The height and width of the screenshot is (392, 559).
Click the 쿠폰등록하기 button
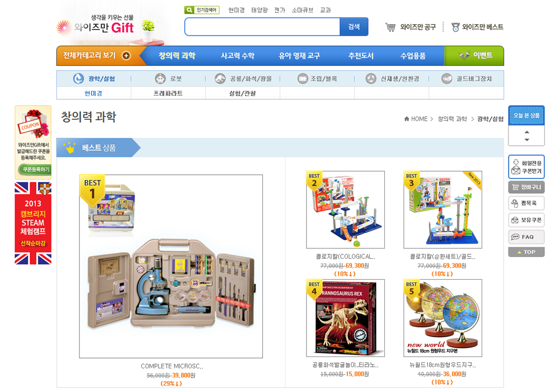point(35,169)
